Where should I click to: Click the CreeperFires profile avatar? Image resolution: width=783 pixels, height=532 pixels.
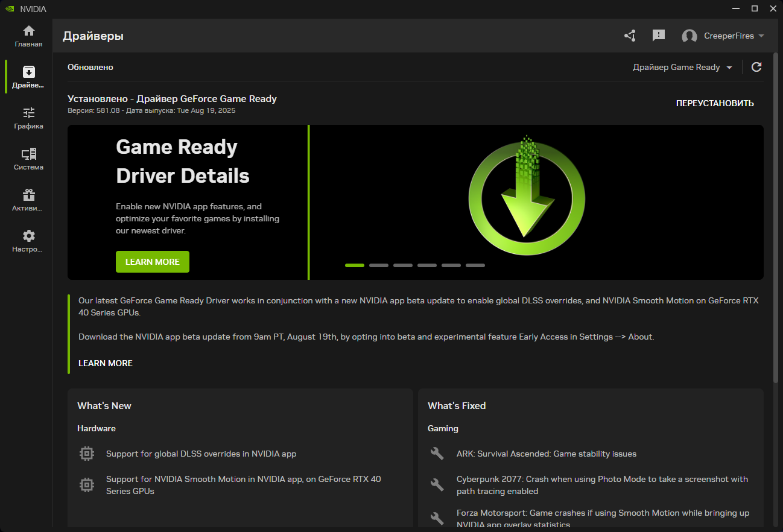pyautogui.click(x=689, y=36)
